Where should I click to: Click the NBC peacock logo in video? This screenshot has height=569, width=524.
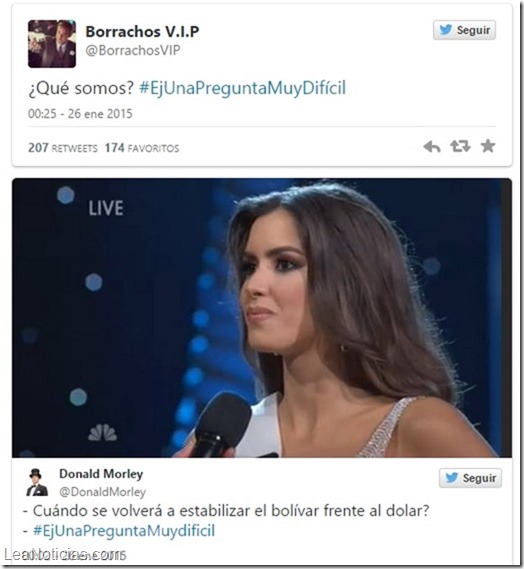pos(103,432)
